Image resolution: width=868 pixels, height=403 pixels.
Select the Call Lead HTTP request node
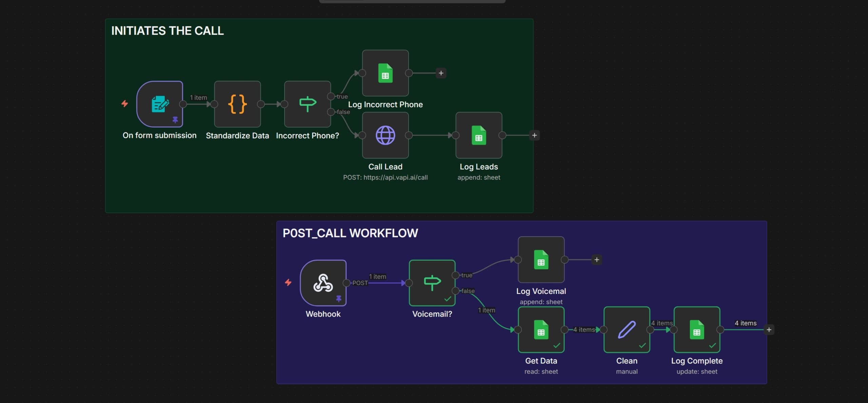pos(385,135)
